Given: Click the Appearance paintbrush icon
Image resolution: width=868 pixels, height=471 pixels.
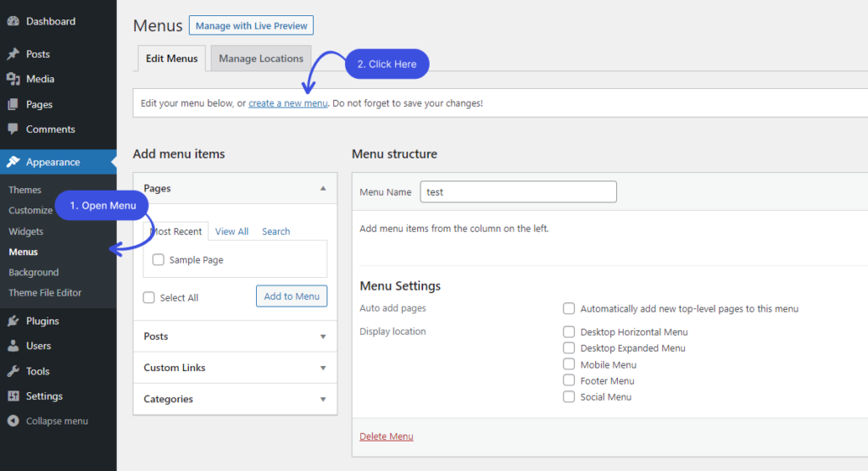Looking at the screenshot, I should tap(14, 162).
